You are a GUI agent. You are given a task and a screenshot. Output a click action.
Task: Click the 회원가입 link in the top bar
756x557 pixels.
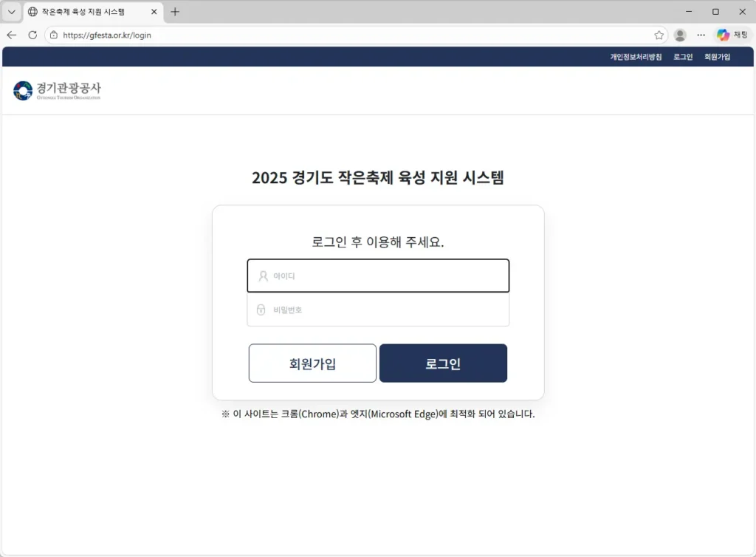pos(716,56)
